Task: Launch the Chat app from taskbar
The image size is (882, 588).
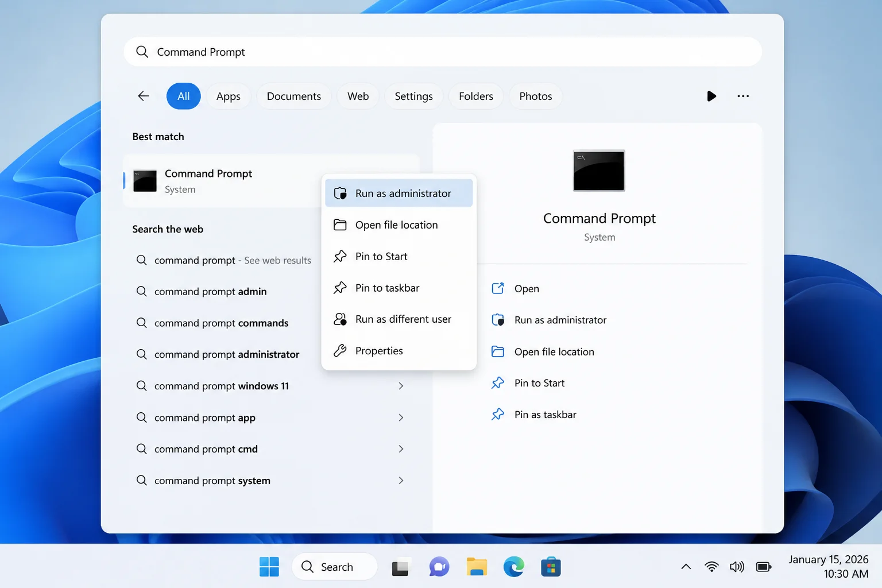Action: (439, 567)
